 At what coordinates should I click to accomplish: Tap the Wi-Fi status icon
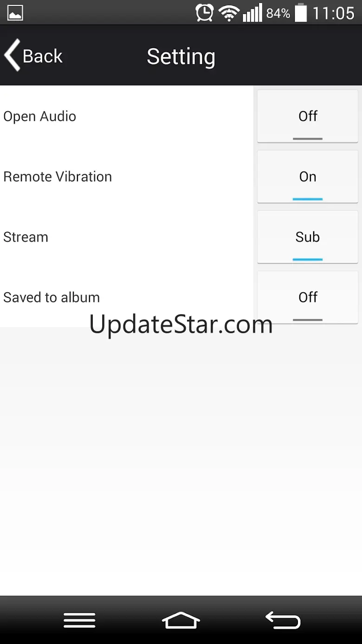[x=228, y=13]
